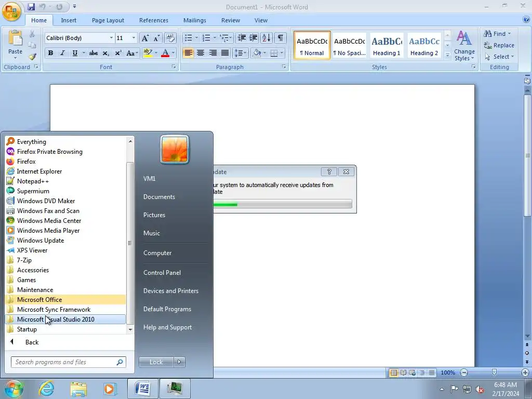This screenshot has width=532, height=399.
Task: Apply the red font color button
Action: [x=165, y=53]
